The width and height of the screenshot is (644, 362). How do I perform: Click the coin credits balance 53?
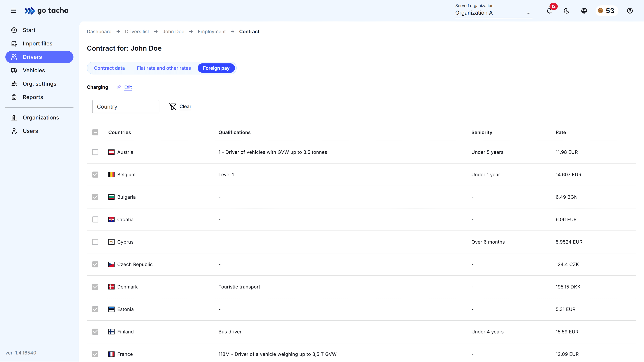(607, 11)
